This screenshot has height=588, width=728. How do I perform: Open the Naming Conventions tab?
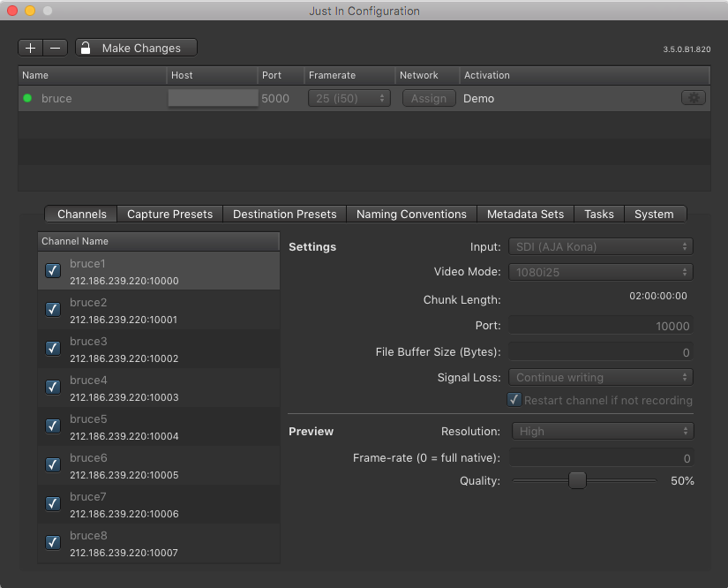pyautogui.click(x=411, y=215)
